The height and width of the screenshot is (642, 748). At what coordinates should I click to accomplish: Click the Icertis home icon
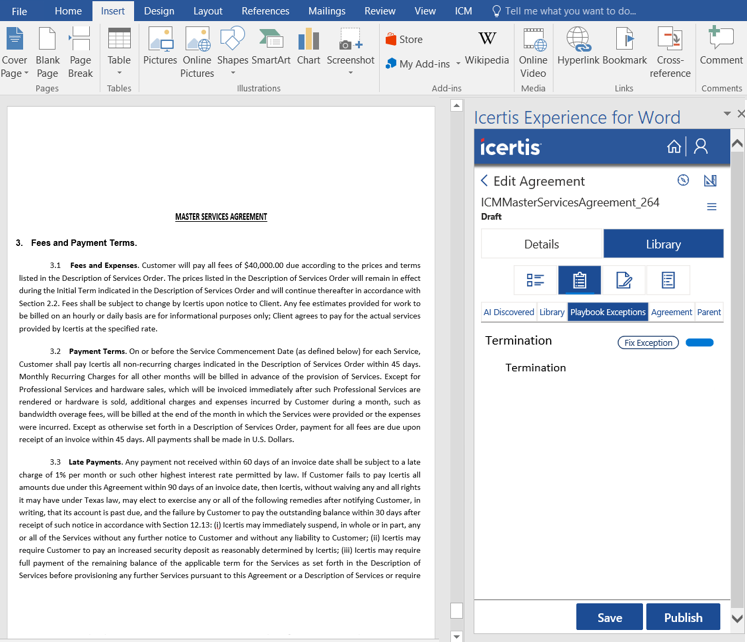(x=674, y=147)
